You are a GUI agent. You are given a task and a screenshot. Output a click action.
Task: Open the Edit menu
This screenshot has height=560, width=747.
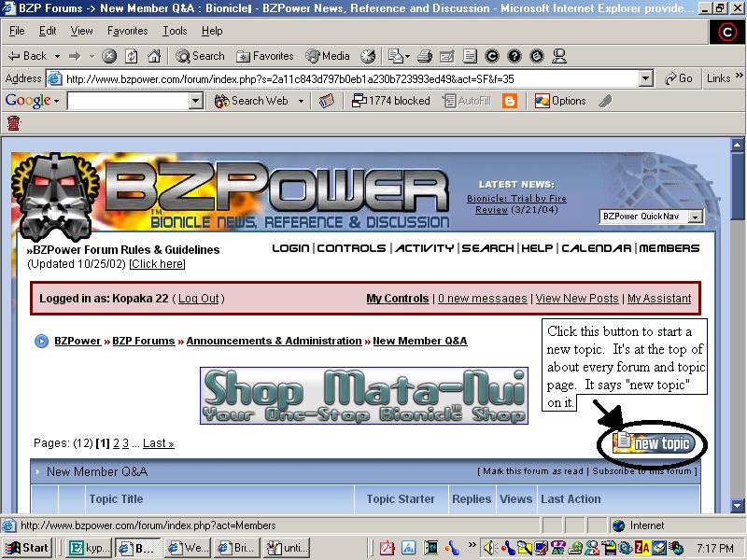[x=48, y=31]
